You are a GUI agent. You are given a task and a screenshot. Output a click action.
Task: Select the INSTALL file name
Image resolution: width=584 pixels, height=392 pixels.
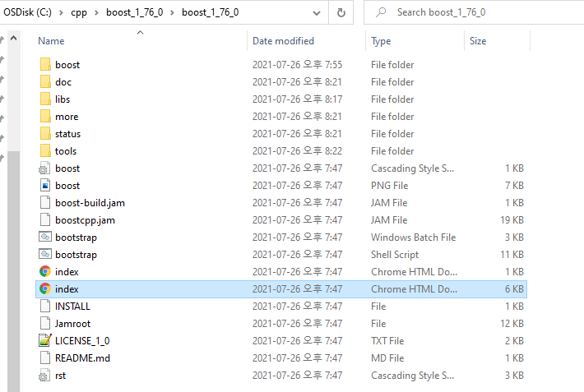tap(72, 306)
